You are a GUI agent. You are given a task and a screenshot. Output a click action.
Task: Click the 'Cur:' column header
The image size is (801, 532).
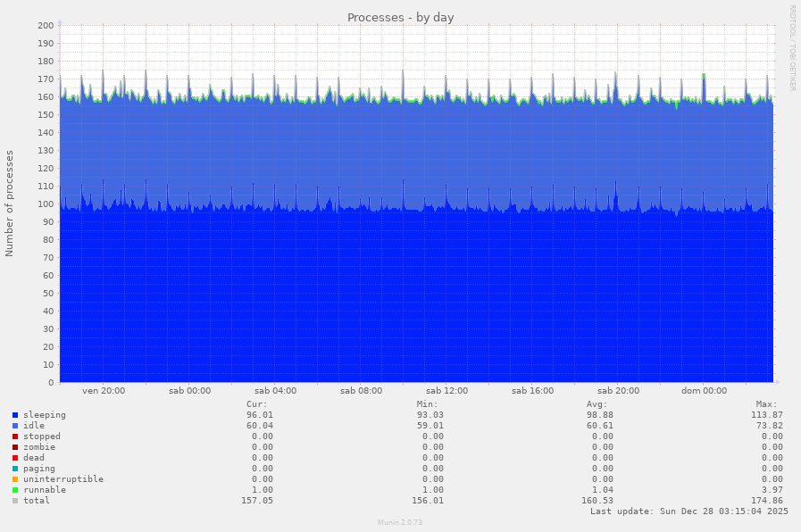[x=256, y=404]
